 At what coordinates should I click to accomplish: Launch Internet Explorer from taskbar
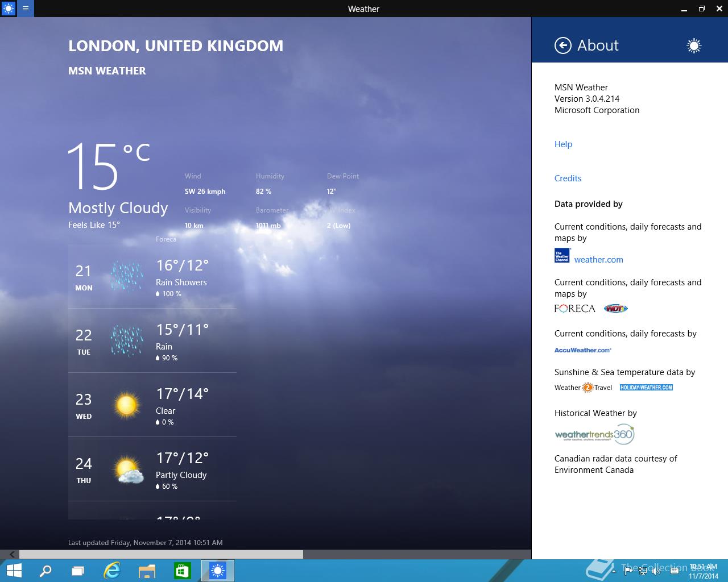point(112,571)
